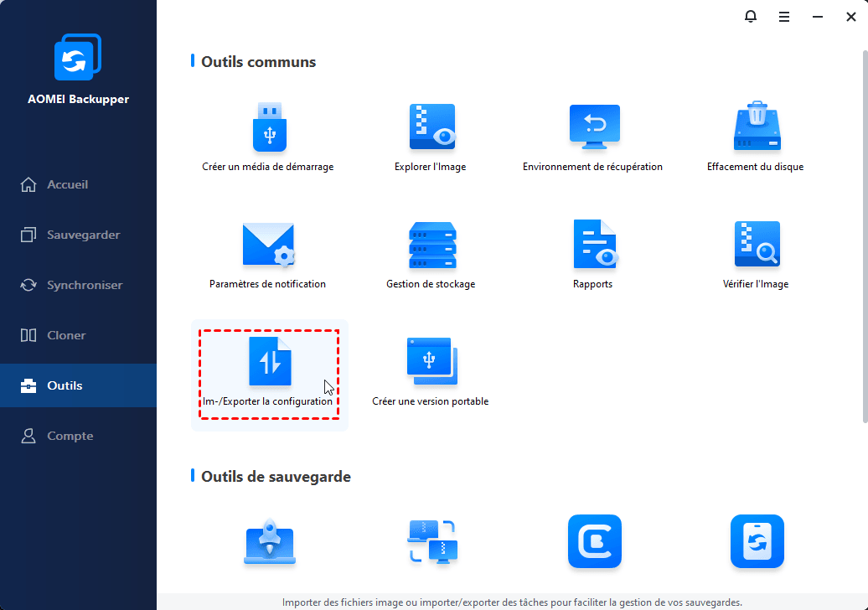Screen dimensions: 868x610
Task: Go to Accueil in sidebar
Action: click(78, 184)
